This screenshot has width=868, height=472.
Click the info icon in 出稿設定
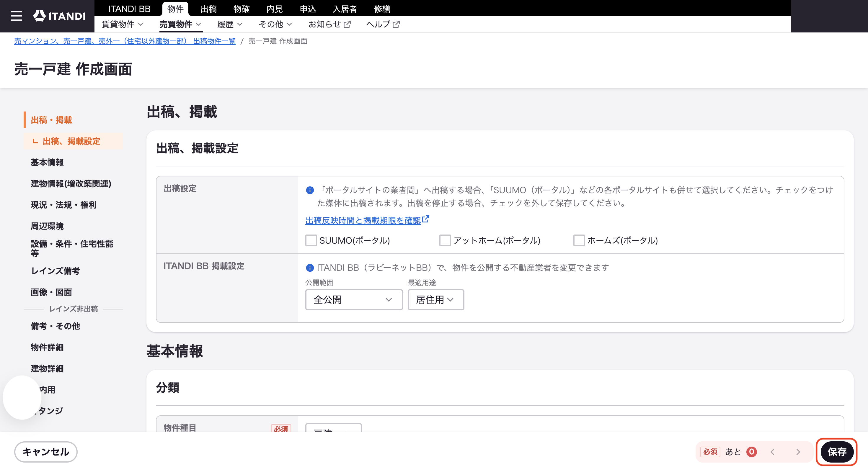(310, 190)
